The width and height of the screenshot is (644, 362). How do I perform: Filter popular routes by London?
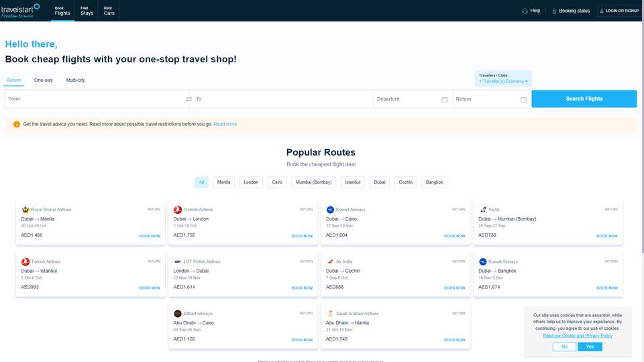[x=251, y=182]
